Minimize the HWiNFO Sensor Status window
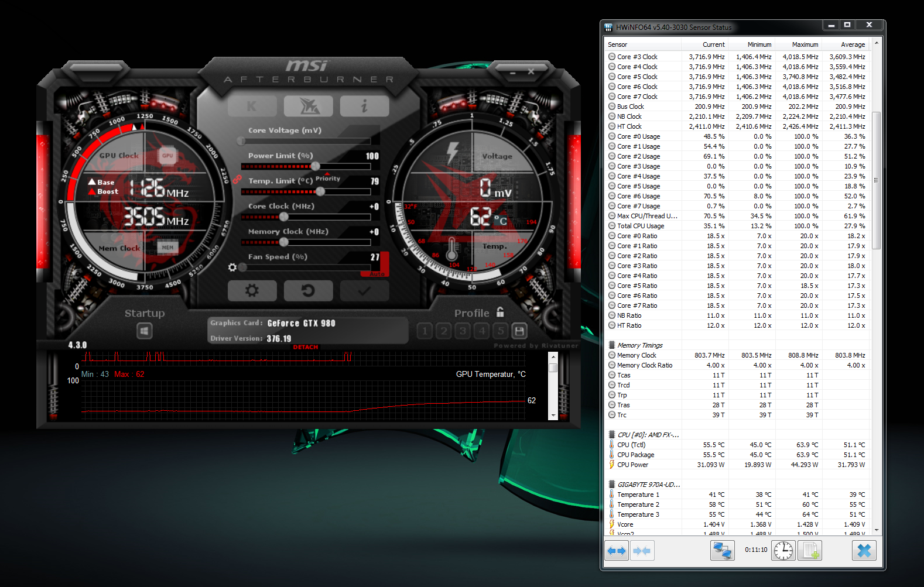This screenshot has height=587, width=924. pos(831,25)
